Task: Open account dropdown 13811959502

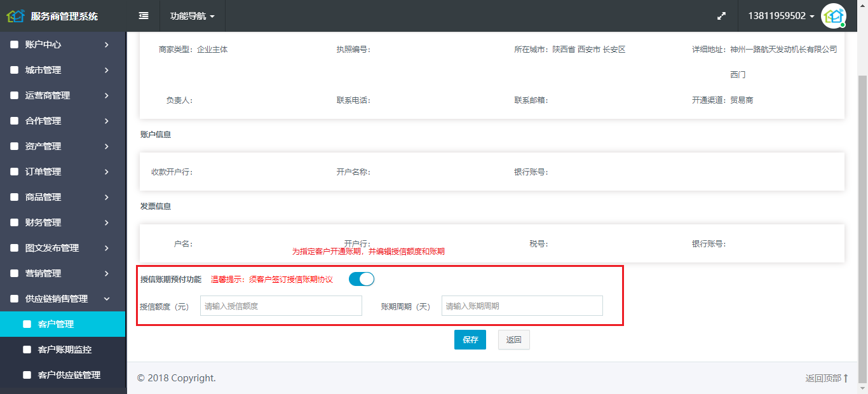Action: point(781,16)
